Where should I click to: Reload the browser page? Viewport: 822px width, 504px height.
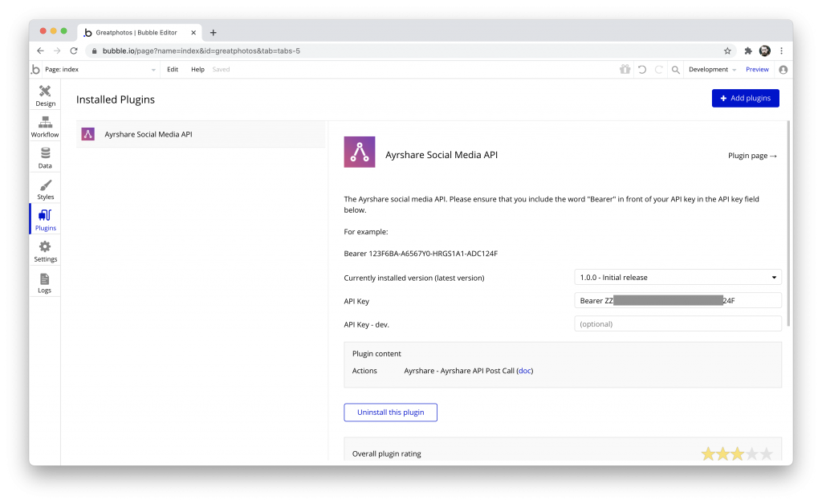click(x=74, y=51)
